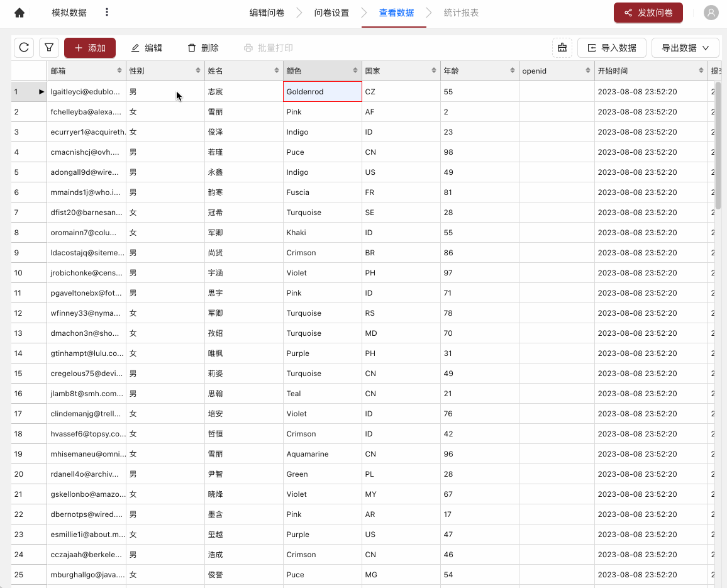Switch to the 统计报表 tab

(x=461, y=13)
